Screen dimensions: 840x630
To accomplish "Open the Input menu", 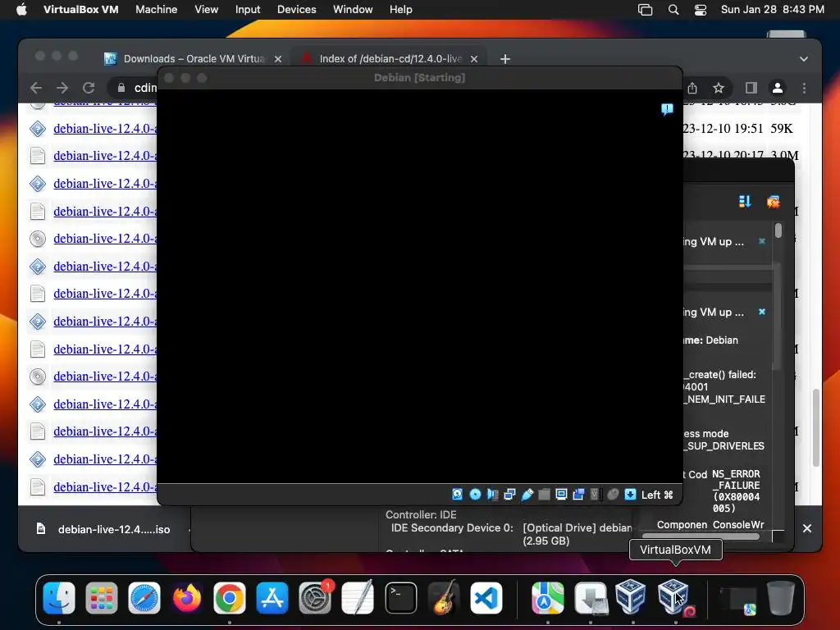I will click(x=248, y=10).
